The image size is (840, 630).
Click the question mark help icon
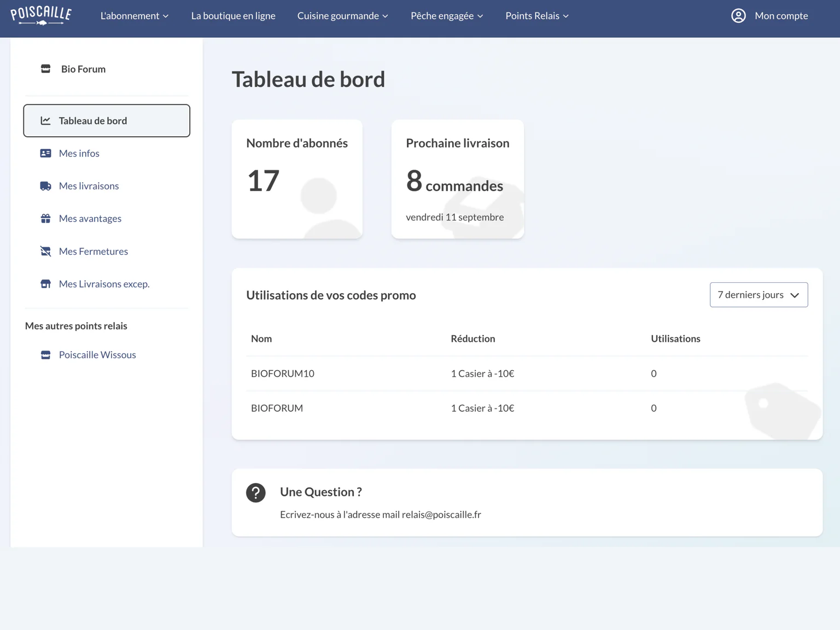[x=256, y=493]
